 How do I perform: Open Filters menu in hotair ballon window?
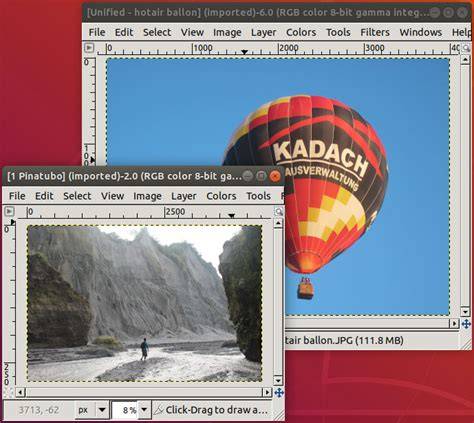point(375,32)
